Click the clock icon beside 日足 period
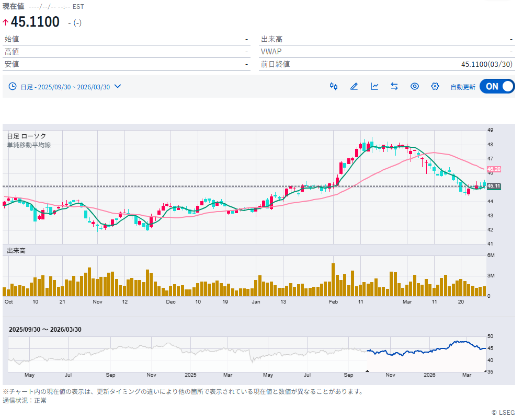The image size is (523, 420). coord(13,87)
